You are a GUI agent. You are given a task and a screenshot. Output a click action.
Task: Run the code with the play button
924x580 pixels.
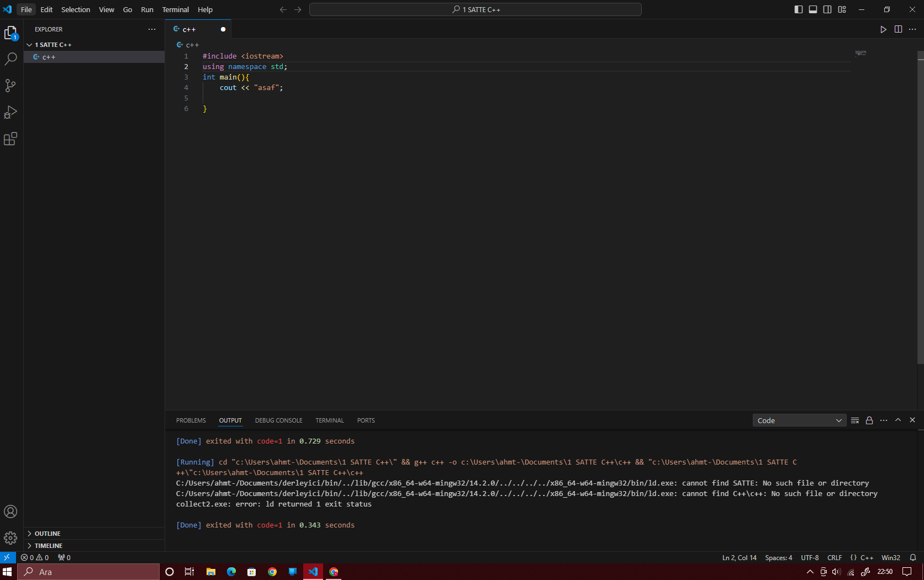tap(883, 29)
